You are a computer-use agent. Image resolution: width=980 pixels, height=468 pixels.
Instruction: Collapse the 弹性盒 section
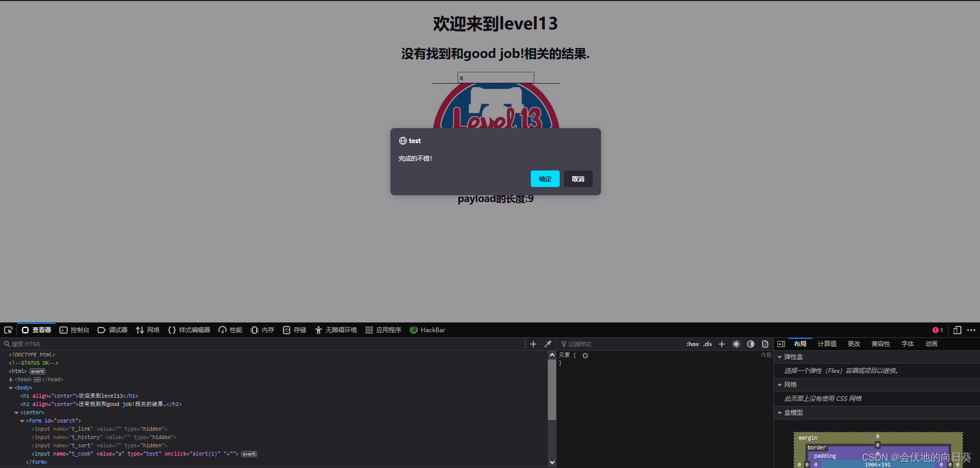point(780,356)
